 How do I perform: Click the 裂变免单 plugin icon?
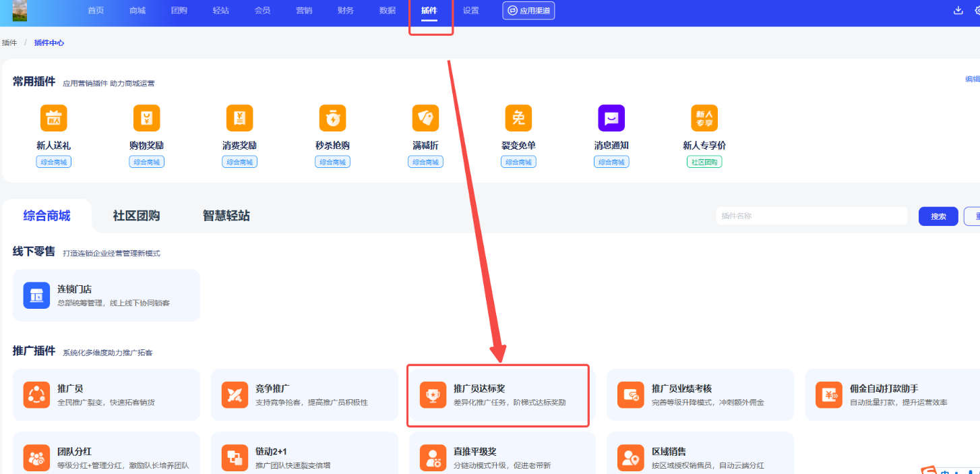[x=518, y=119]
